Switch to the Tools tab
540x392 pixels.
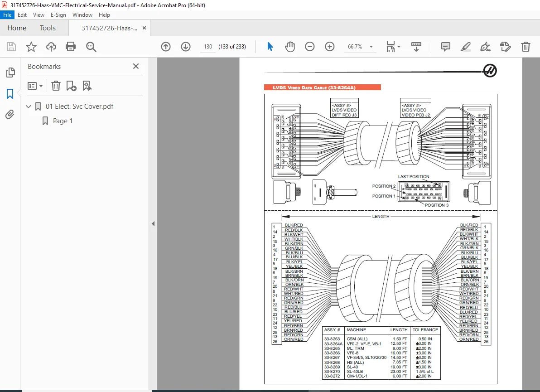(48, 28)
